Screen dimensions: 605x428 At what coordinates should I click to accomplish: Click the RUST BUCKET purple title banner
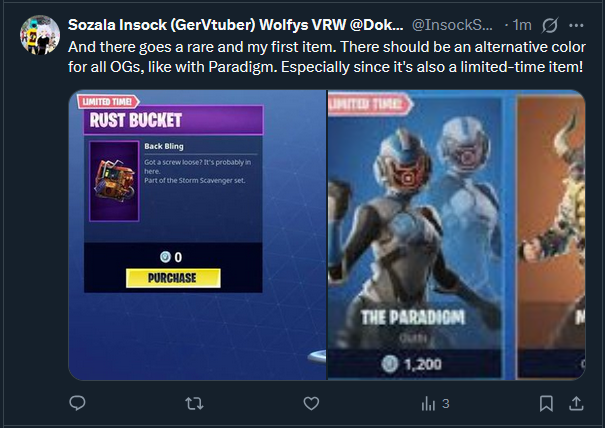click(x=174, y=120)
